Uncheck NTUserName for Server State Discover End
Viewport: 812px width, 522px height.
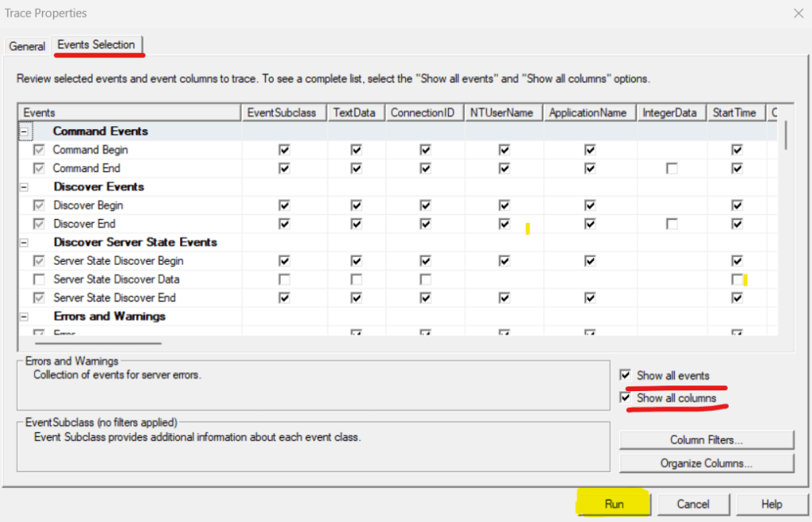coord(504,297)
